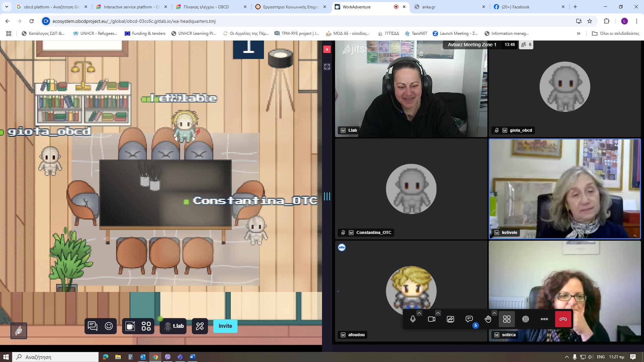The height and width of the screenshot is (362, 644).
Task: Open WorkAdventure chat panel icon
Action: click(93, 326)
